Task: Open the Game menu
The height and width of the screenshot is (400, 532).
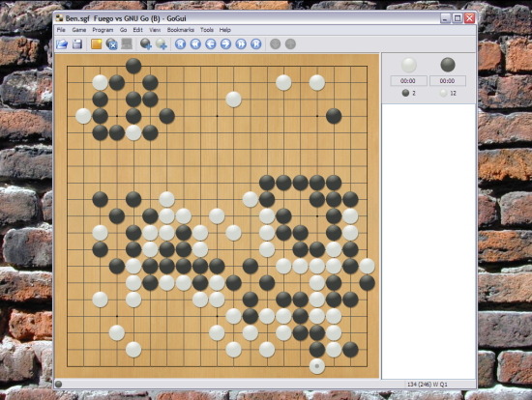Action: click(x=79, y=30)
